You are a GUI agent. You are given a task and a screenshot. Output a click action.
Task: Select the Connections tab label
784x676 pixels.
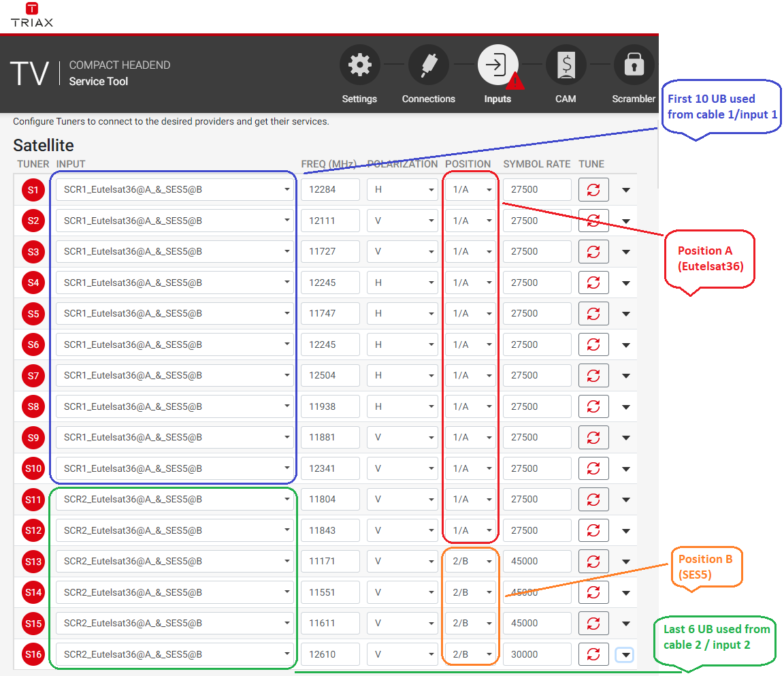429,99
